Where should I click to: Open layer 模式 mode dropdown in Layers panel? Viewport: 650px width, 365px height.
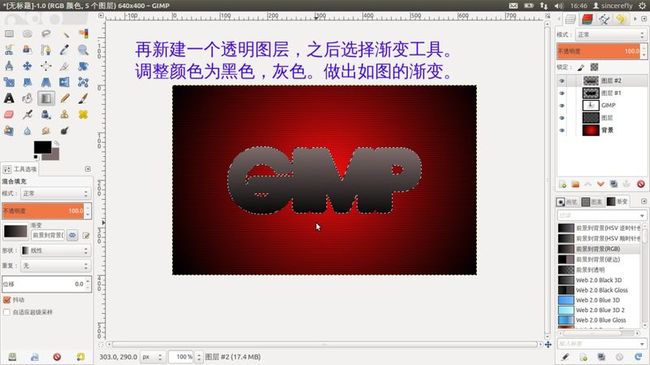610,35
